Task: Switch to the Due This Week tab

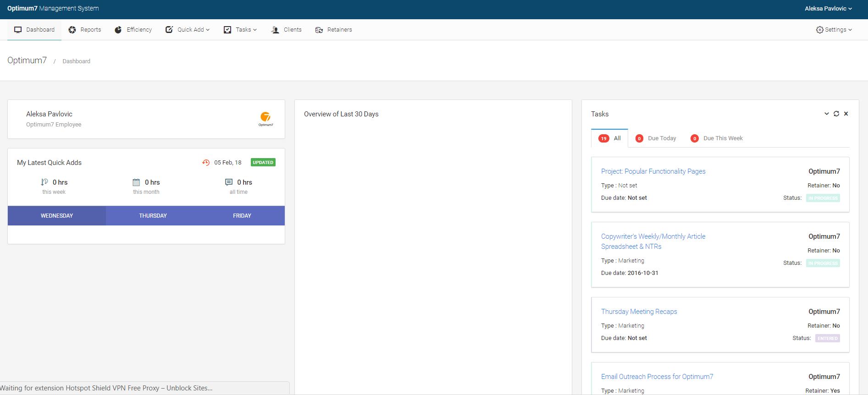Action: click(717, 138)
